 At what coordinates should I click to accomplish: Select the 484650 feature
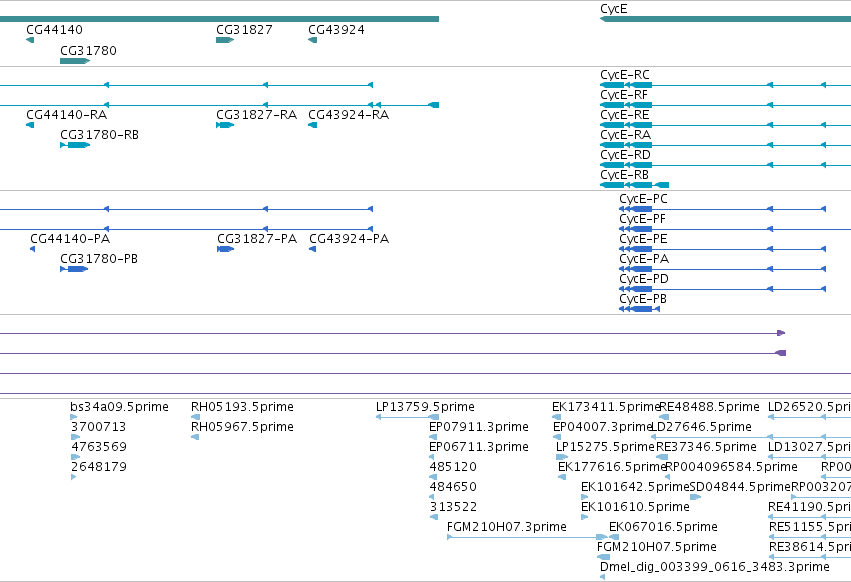pos(431,497)
